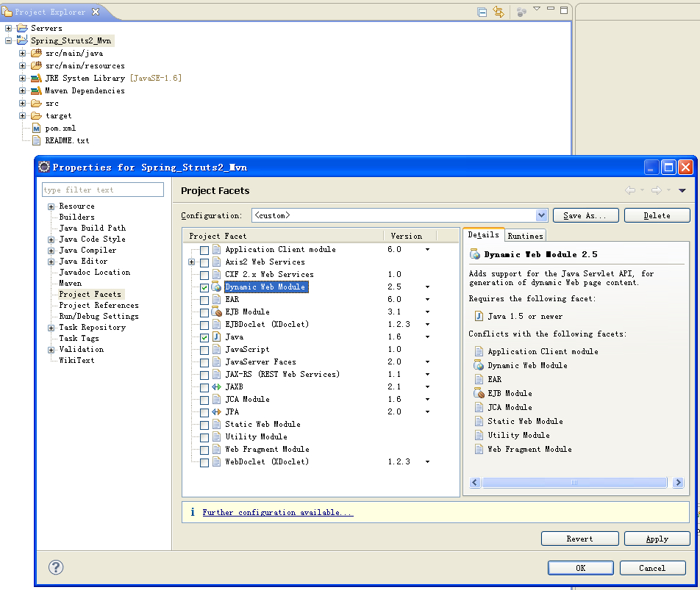700x590 pixels.
Task: Switch to the Details tab
Action: [484, 234]
